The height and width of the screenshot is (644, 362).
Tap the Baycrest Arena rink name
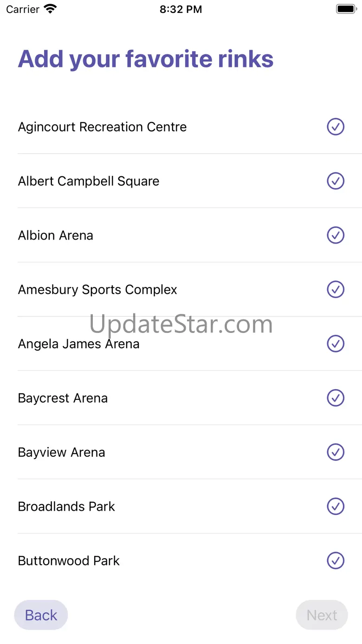pos(63,398)
